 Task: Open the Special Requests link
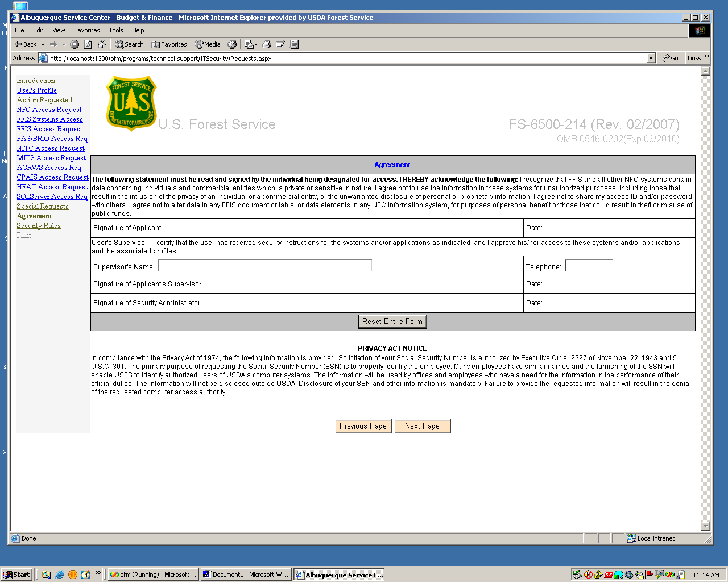pos(43,206)
